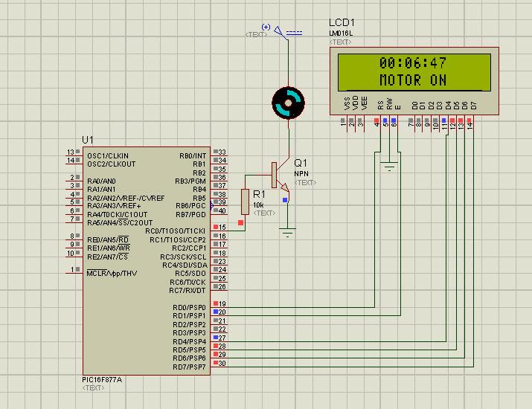Click the (+) power terminal arrow

point(278,31)
